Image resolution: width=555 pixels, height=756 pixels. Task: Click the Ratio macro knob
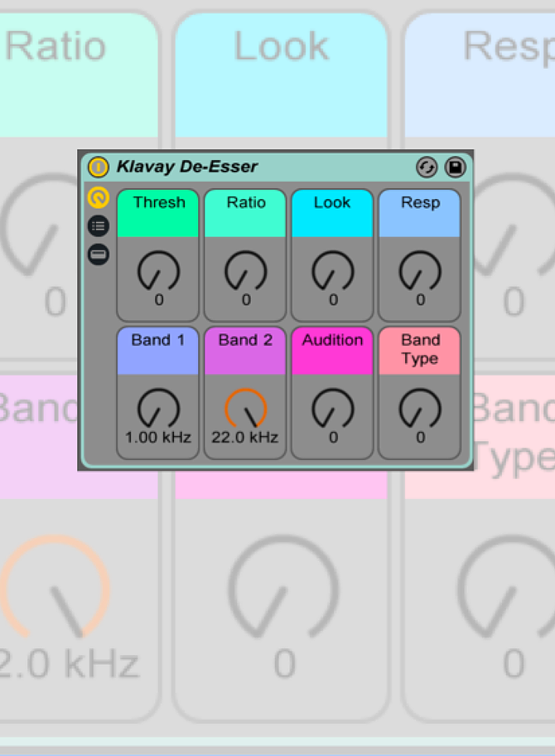(246, 270)
